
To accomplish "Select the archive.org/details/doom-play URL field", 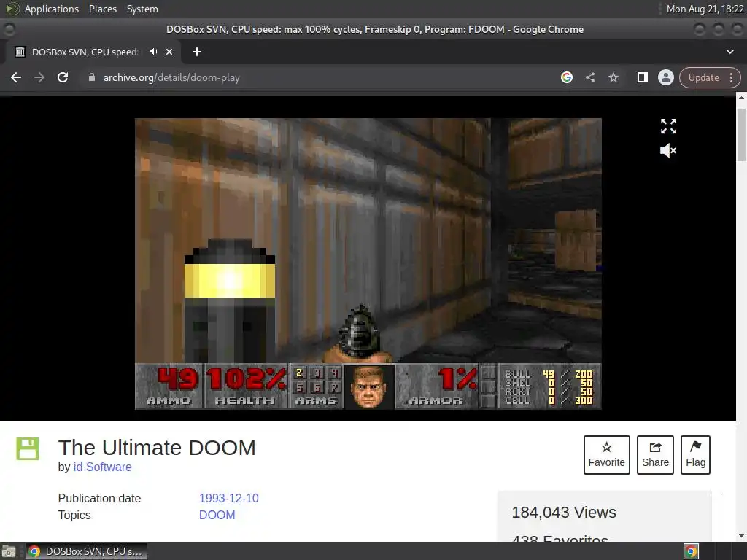I will pos(171,77).
